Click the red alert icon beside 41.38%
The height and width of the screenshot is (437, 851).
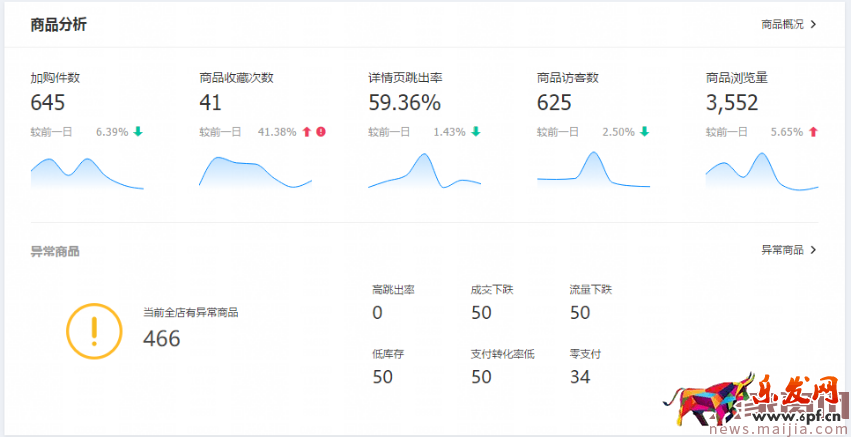click(321, 131)
